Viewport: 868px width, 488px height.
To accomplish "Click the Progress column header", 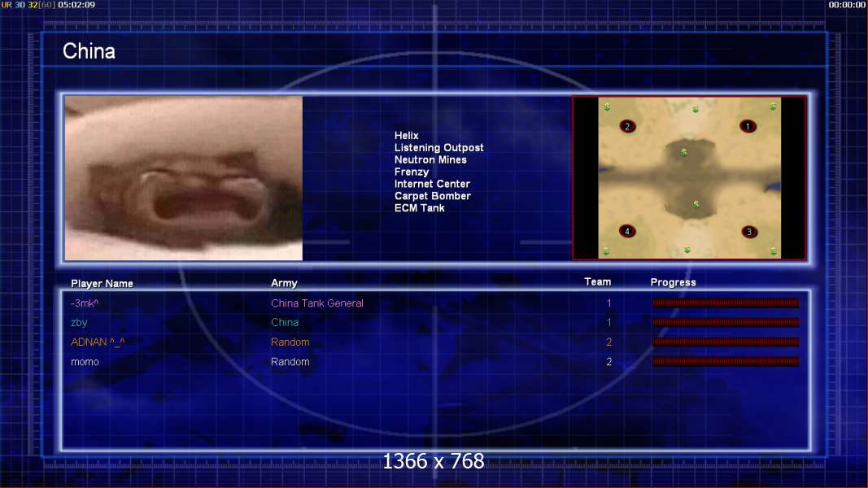I will tap(673, 282).
